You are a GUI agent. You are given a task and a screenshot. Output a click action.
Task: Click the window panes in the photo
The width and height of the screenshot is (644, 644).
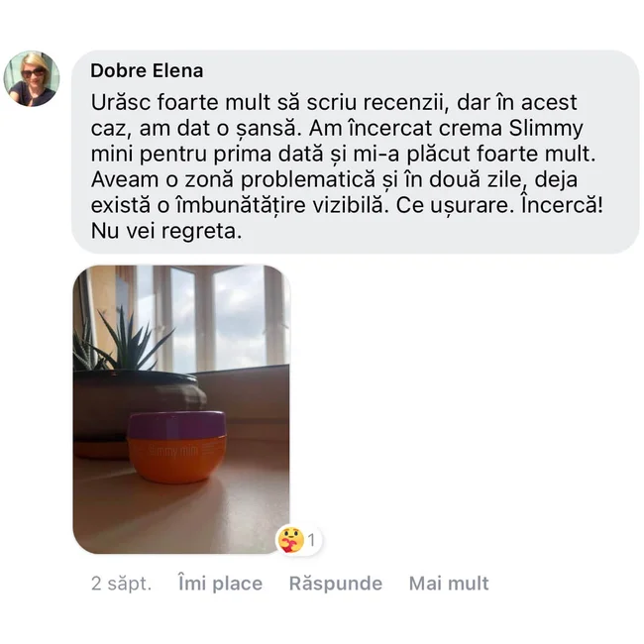(x=214, y=318)
